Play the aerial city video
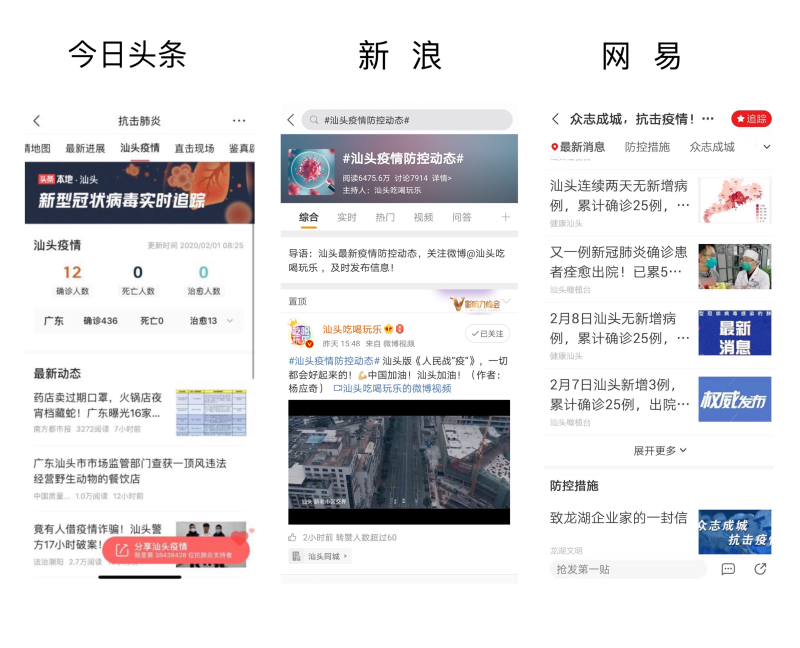The height and width of the screenshot is (648, 800). coord(399,462)
